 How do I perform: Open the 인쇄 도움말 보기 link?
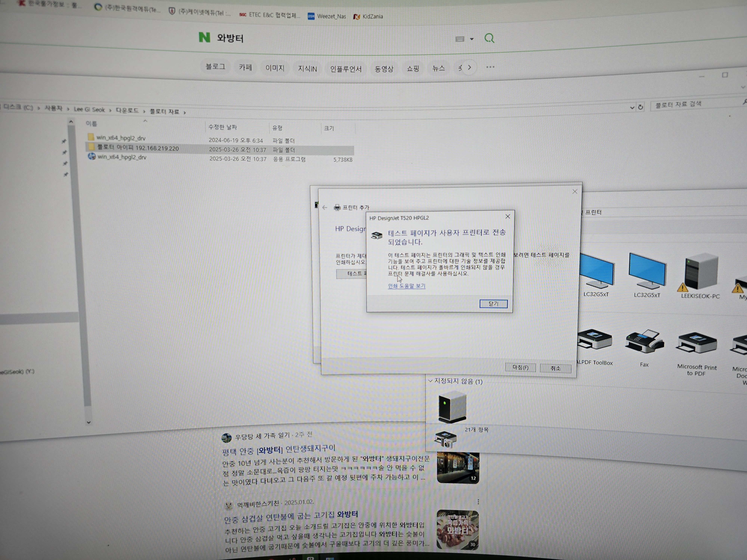[x=406, y=286]
